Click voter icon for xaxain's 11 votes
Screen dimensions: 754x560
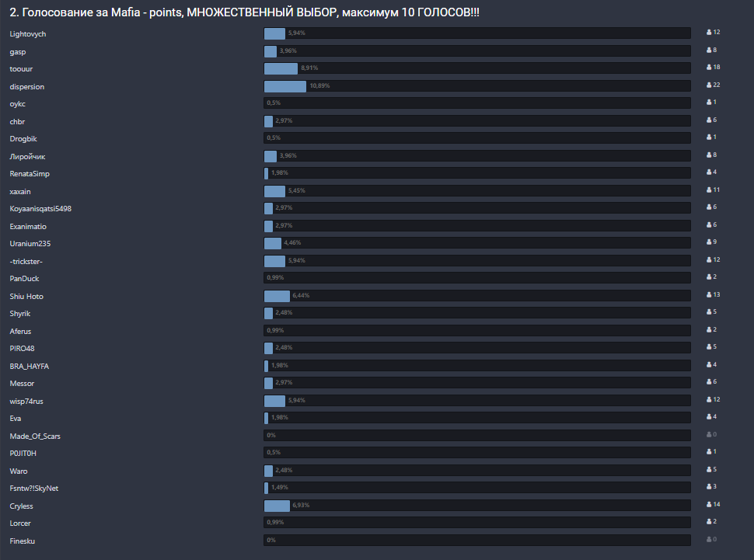click(x=709, y=190)
